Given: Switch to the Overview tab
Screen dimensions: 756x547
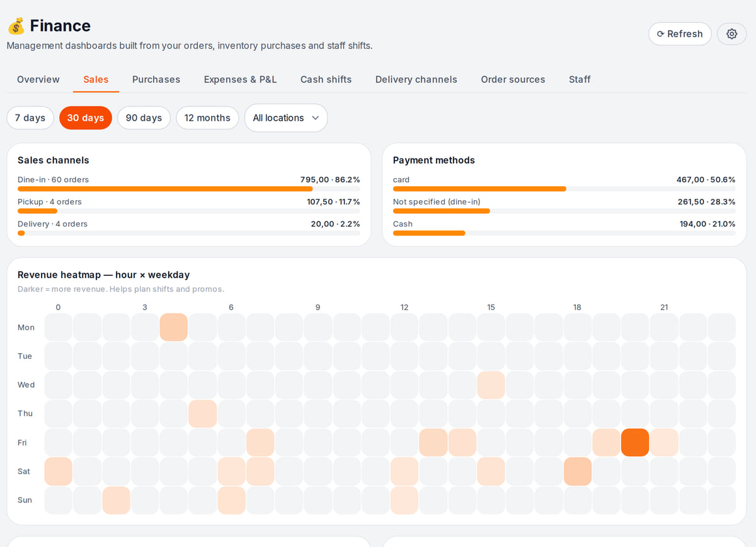Looking at the screenshot, I should click(38, 79).
